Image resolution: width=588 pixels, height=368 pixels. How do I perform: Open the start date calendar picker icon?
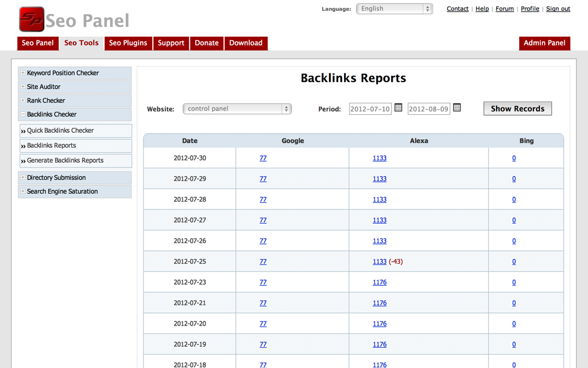[x=399, y=108]
